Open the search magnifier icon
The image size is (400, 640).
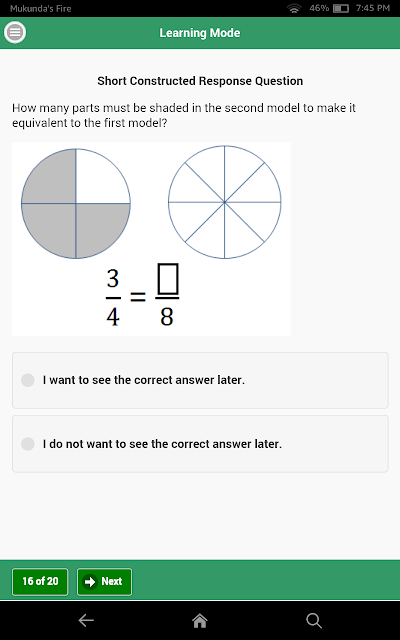click(314, 620)
